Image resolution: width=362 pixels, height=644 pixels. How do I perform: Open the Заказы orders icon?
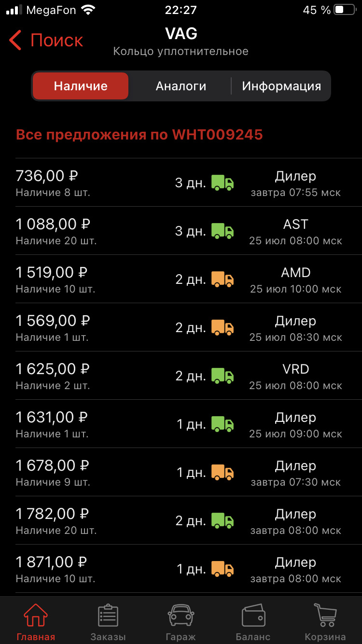[x=108, y=616]
